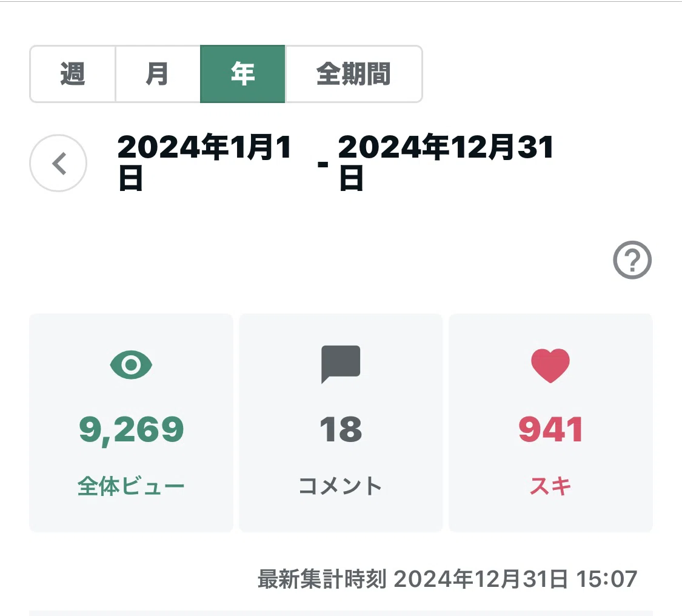Click the コメント label
This screenshot has height=616, width=682.
[x=341, y=486]
